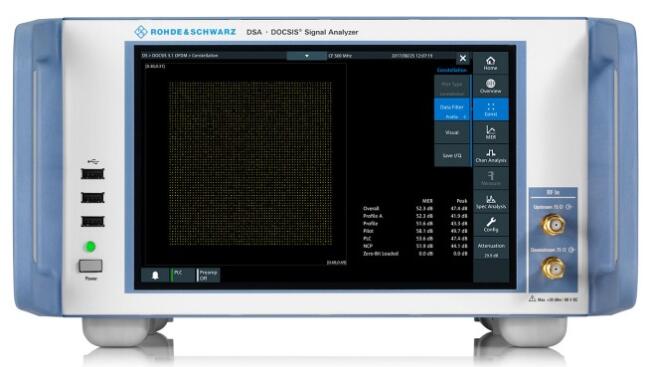This screenshot has width=650, height=367.
Task: Click the date and time readout
Action: pyautogui.click(x=412, y=56)
